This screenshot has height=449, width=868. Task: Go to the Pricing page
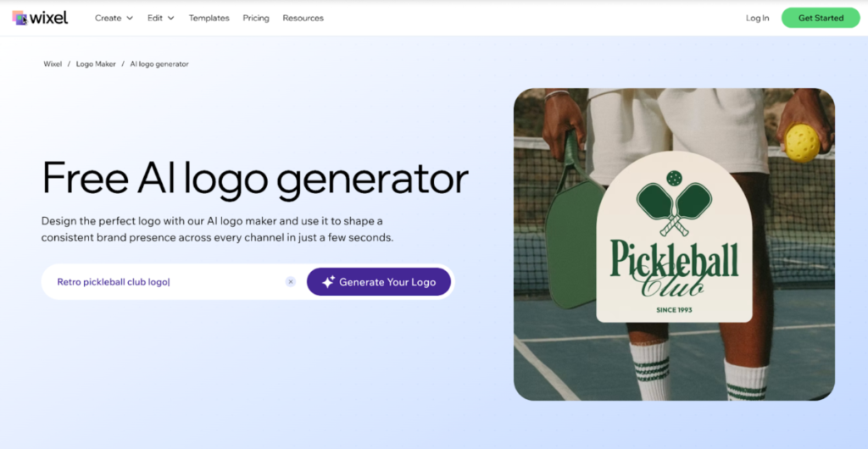click(x=256, y=19)
